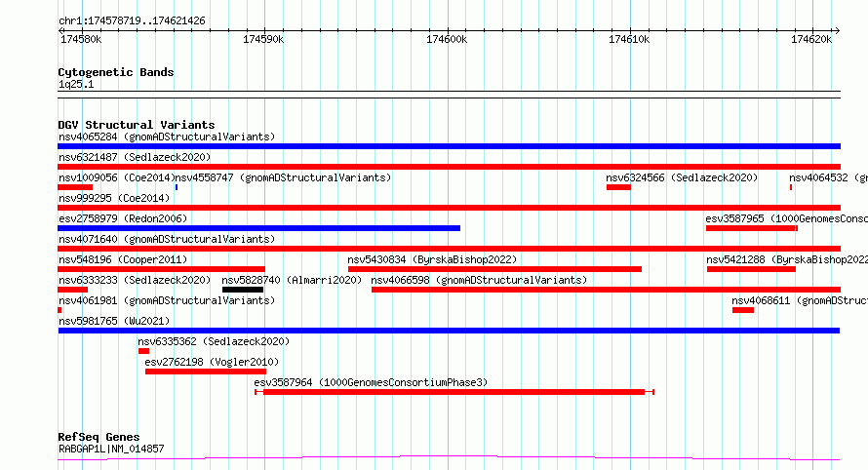Open nsv4065284 (gnomADStructuralVariants) label
This screenshot has height=470, width=868.
(x=167, y=137)
